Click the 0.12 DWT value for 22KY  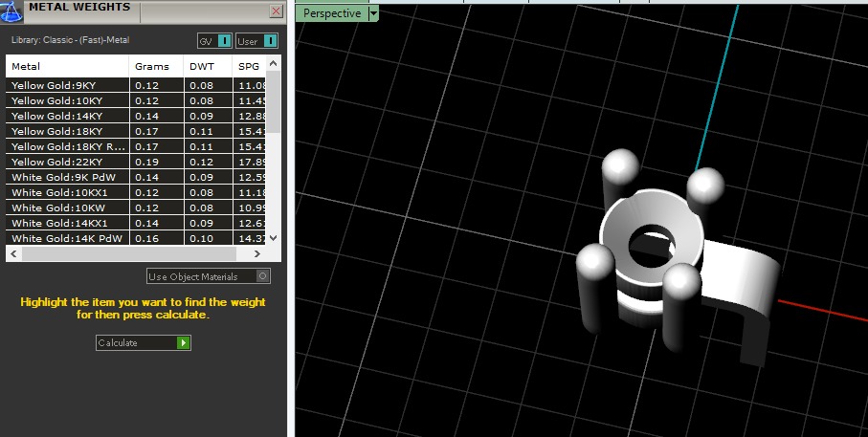coord(202,162)
